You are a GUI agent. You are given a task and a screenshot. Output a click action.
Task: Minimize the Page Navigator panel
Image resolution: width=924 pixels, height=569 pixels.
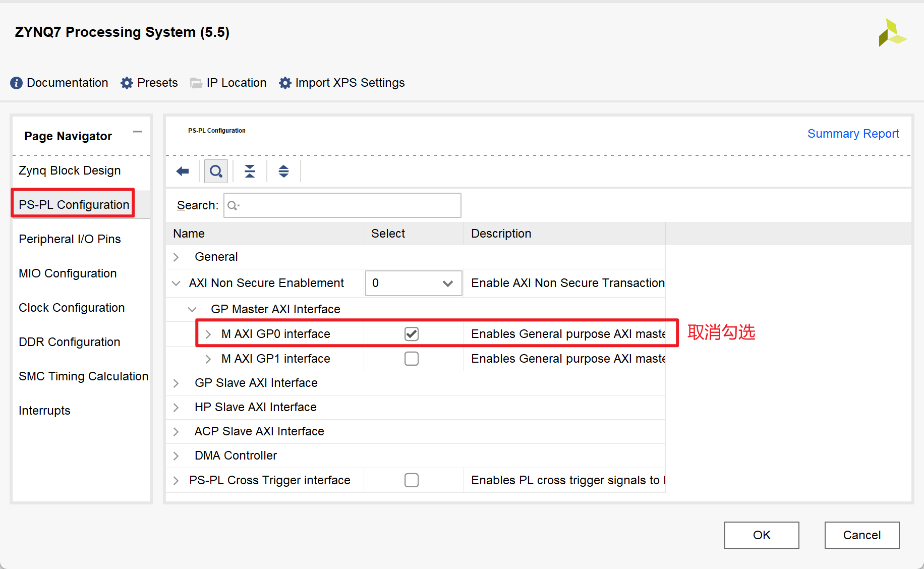(x=137, y=132)
